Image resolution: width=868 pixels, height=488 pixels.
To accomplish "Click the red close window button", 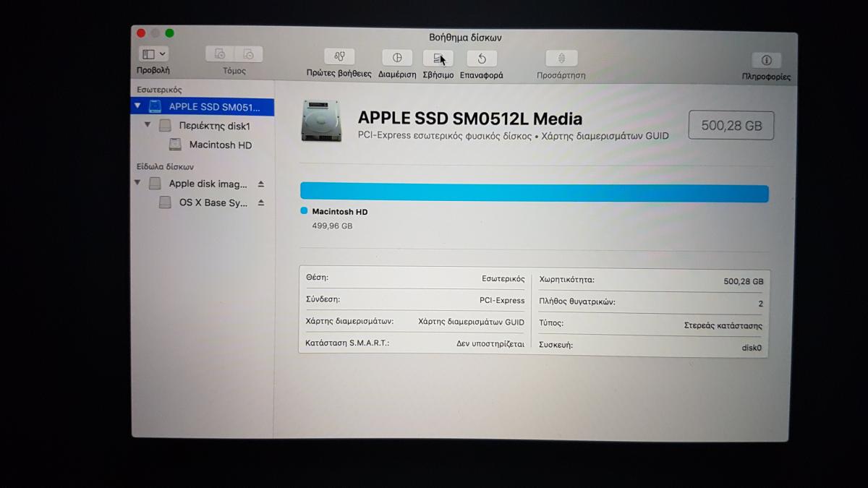I will [141, 33].
